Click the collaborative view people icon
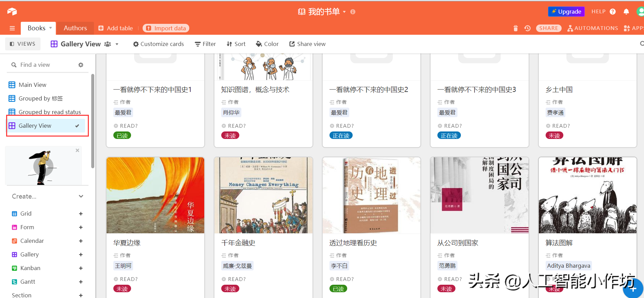Viewport: 644px width, 298px height. tap(108, 44)
